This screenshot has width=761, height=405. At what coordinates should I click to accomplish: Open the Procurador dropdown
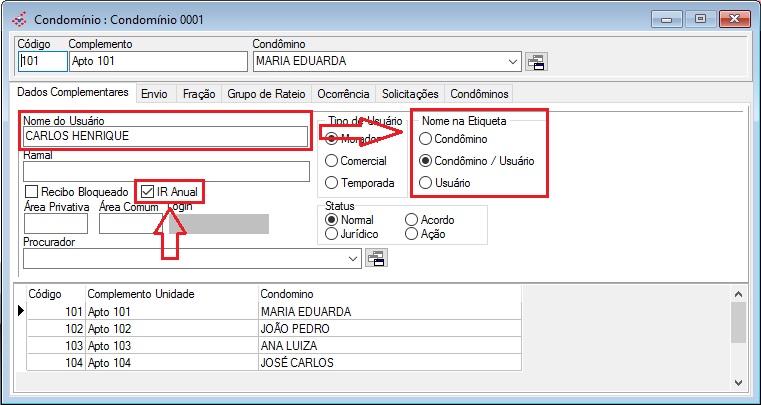(x=353, y=259)
